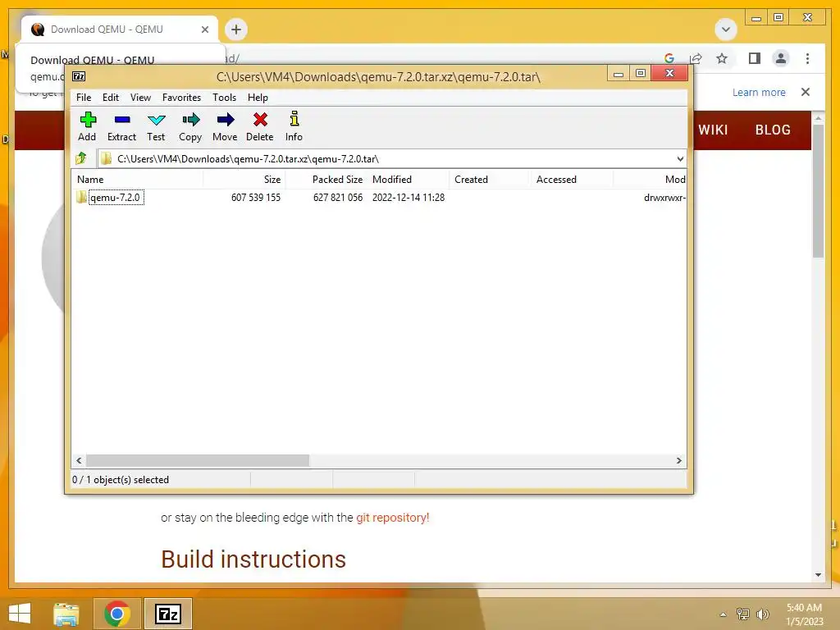840x630 pixels.
Task: Open the Edit menu
Action: click(111, 97)
